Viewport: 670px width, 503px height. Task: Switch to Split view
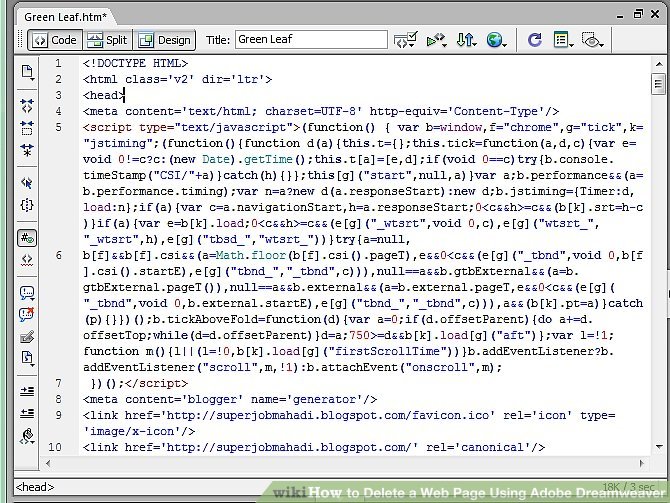pyautogui.click(x=107, y=40)
